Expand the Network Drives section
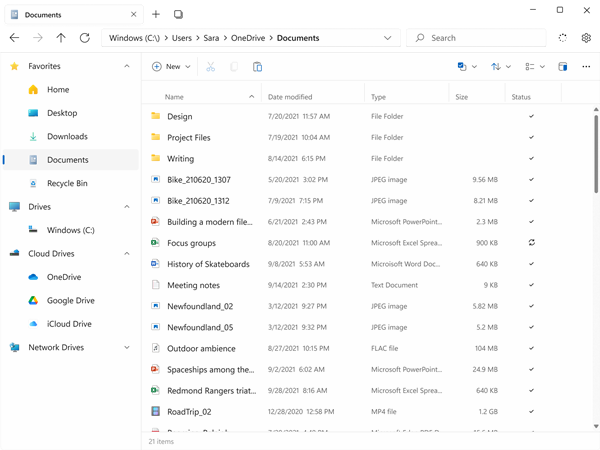Image resolution: width=600 pixels, height=450 pixels. (126, 348)
